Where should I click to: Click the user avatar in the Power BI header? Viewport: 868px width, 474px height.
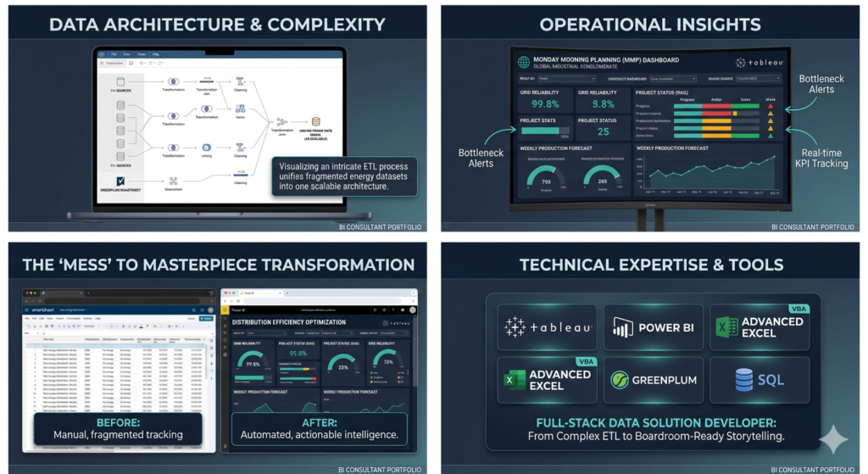click(x=412, y=310)
